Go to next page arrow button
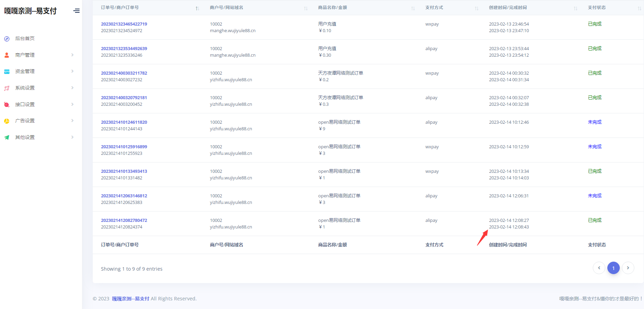644x309 pixels. click(x=628, y=268)
